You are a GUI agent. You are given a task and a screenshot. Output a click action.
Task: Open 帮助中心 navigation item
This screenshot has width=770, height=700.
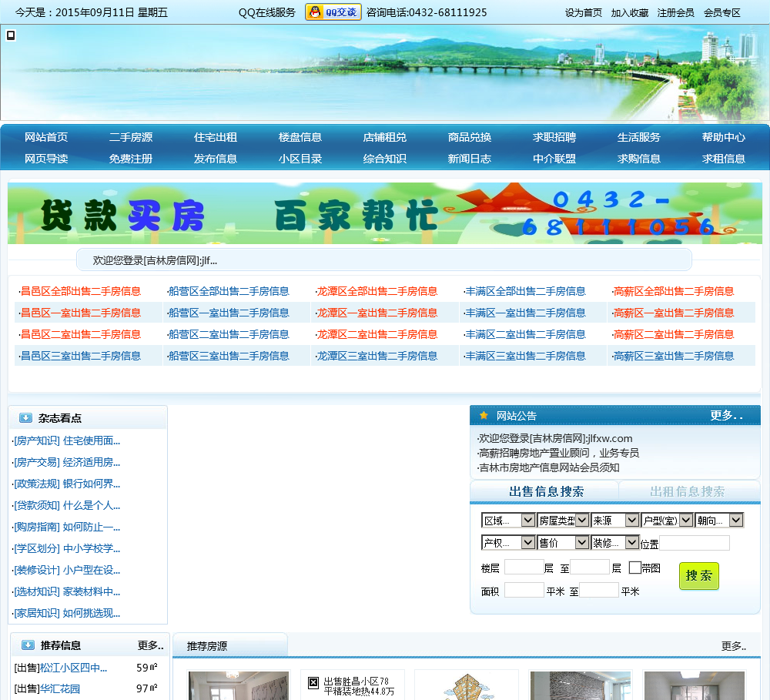723,137
